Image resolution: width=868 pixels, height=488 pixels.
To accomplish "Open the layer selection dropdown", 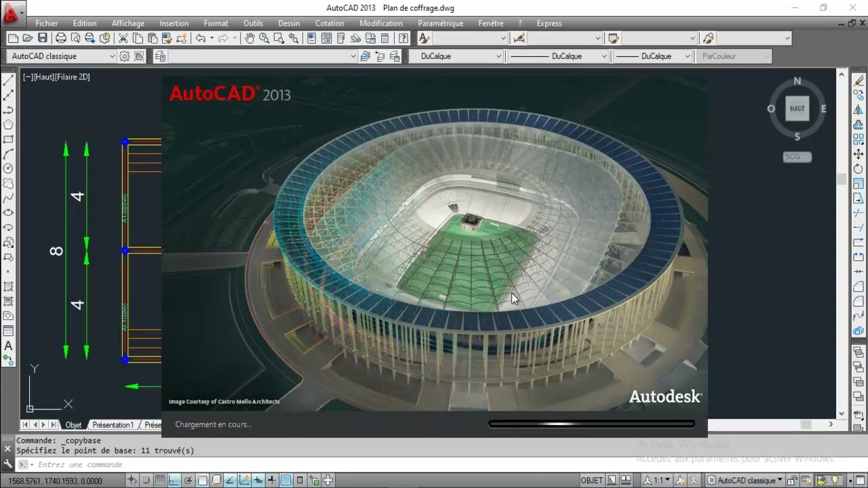I will [x=263, y=56].
